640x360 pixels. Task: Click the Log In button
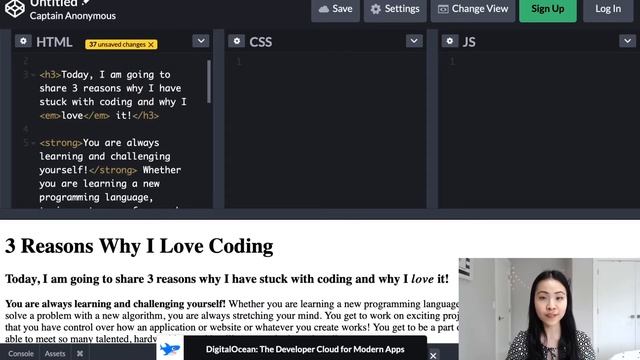click(x=608, y=9)
